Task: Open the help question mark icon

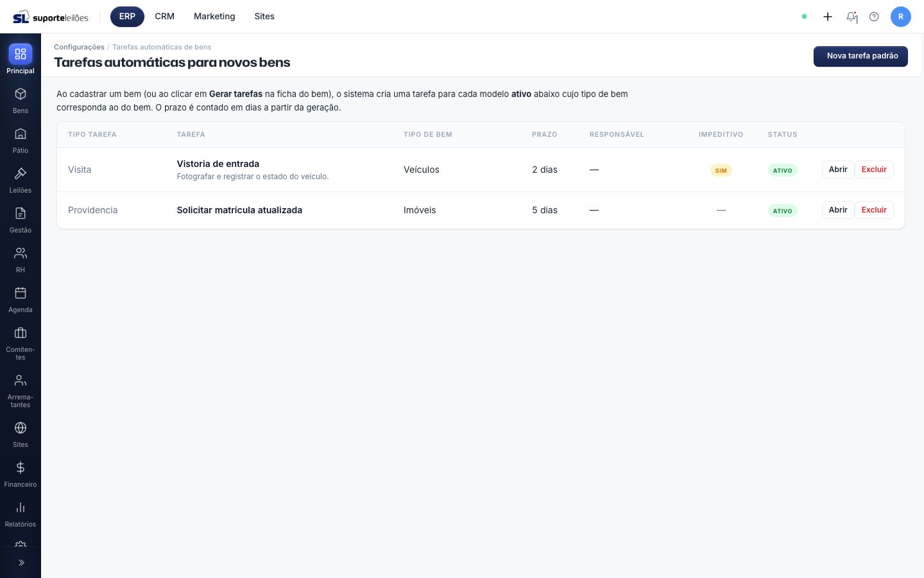Action: point(874,17)
